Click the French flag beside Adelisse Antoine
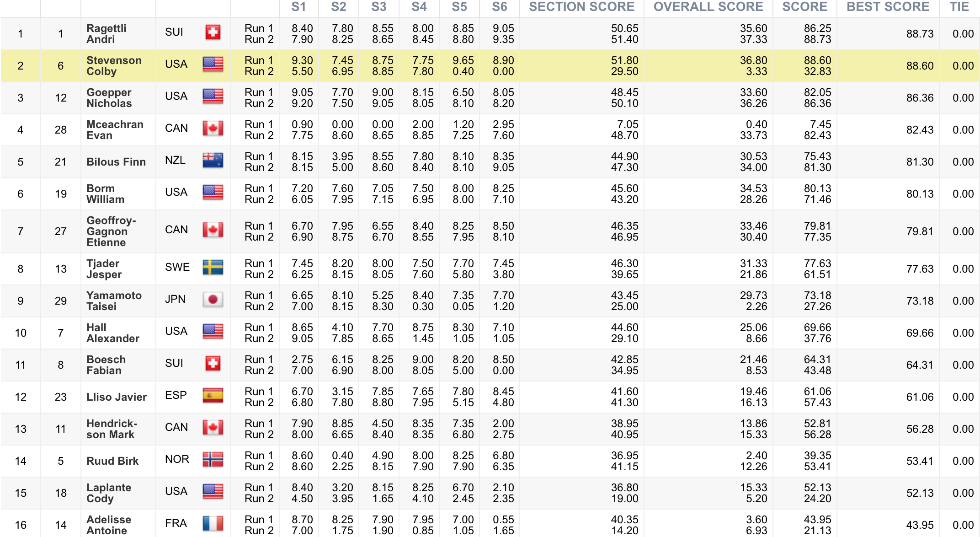This screenshot has width=980, height=537. click(213, 524)
